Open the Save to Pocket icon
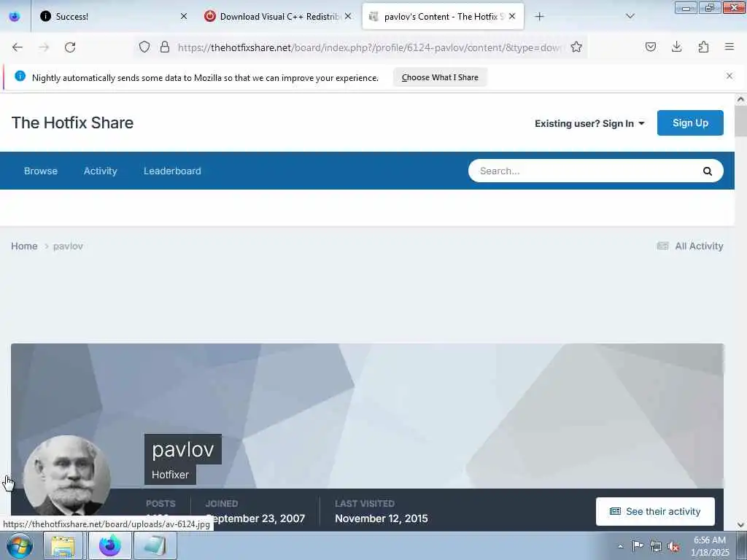Image resolution: width=747 pixels, height=560 pixels. [651, 47]
